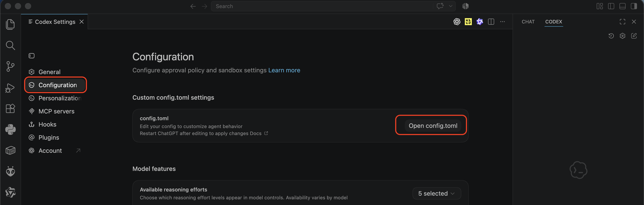Select General settings section
Screen dimensions: 644x205
click(x=55, y=72)
